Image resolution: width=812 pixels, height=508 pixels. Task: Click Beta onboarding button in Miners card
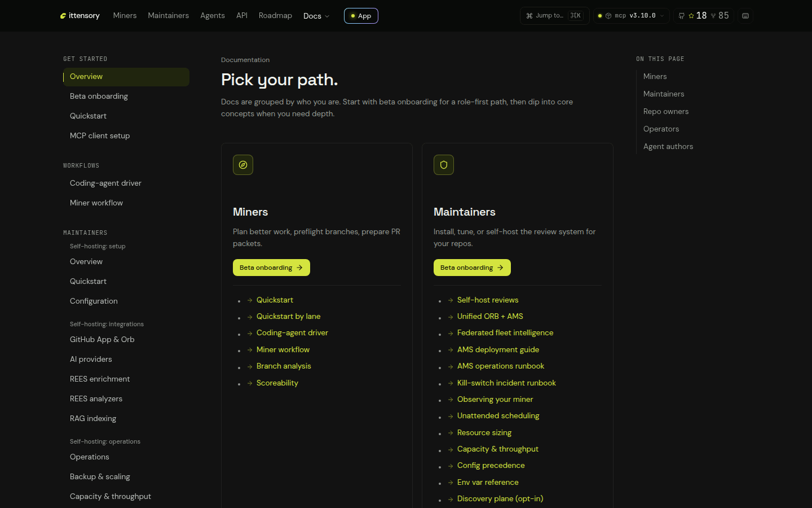[x=271, y=268]
